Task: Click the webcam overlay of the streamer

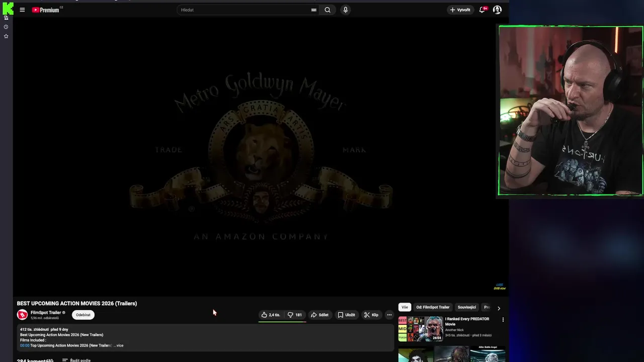Action: (x=571, y=111)
